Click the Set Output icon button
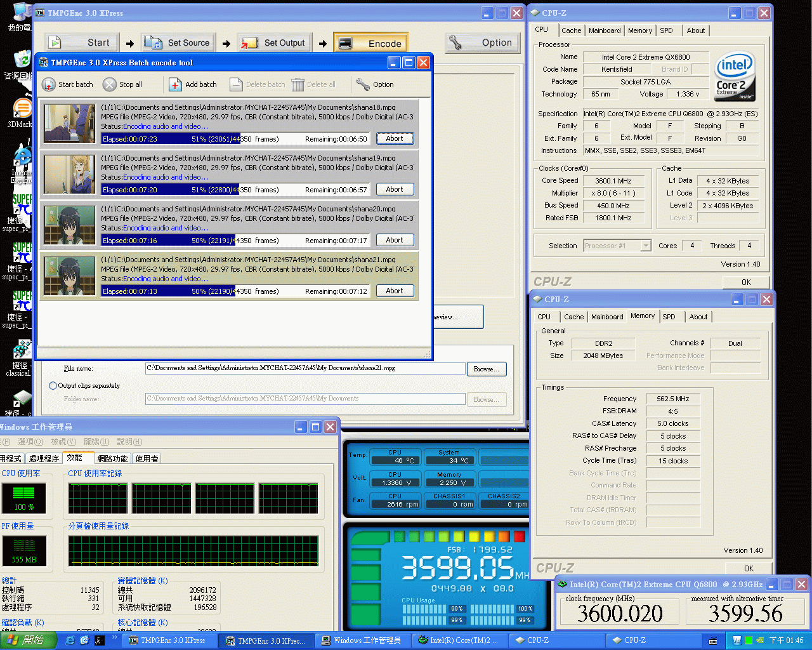Image resolution: width=812 pixels, height=650 pixels. click(249, 43)
